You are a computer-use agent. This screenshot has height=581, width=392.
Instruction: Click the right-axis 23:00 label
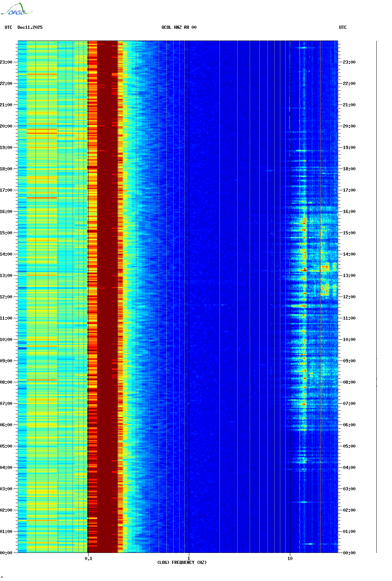[x=349, y=62]
